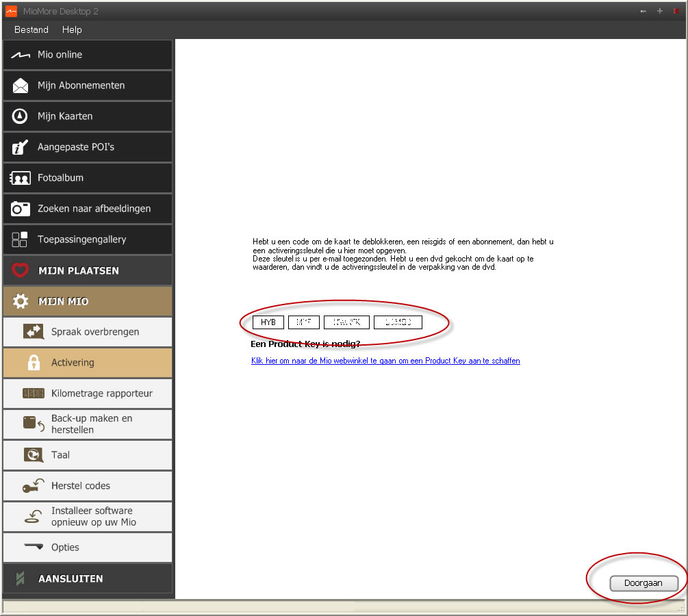This screenshot has height=616, width=688.
Task: Click the red heart icon of Mijn Plaatsen
Action: point(20,270)
